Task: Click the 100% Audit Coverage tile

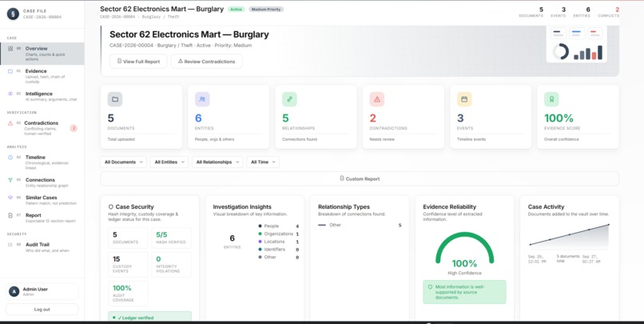Action: 128,294
